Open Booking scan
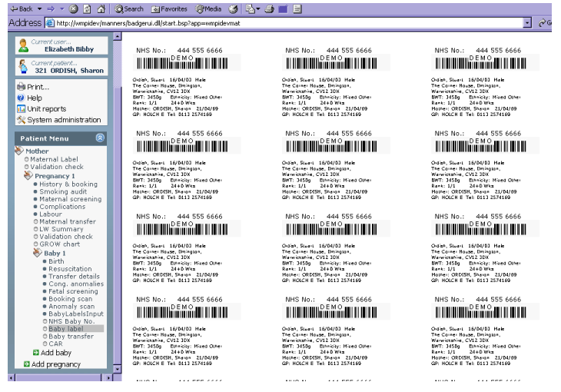 pyautogui.click(x=71, y=299)
